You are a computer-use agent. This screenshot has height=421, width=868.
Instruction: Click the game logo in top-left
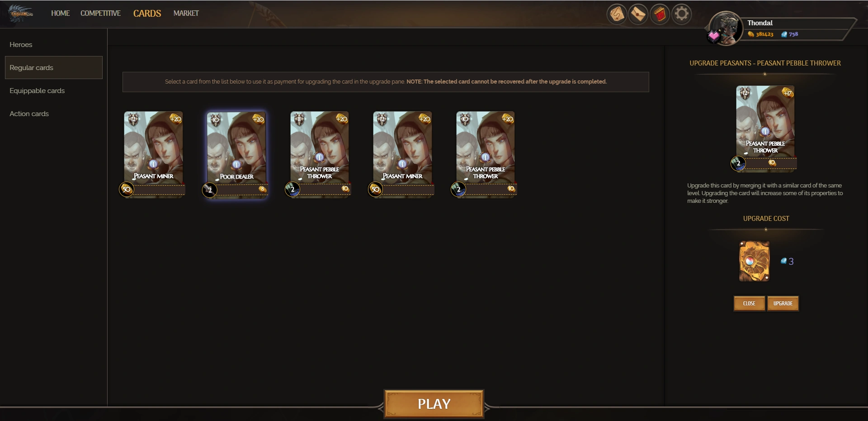pyautogui.click(x=21, y=14)
